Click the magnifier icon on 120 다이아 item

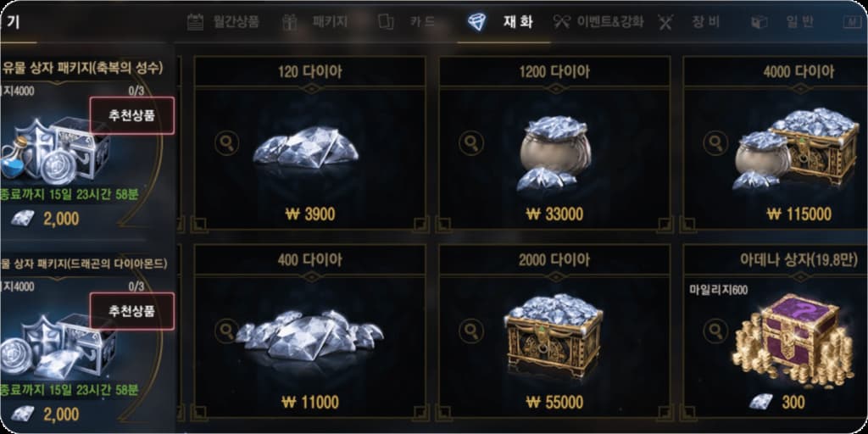point(226,142)
